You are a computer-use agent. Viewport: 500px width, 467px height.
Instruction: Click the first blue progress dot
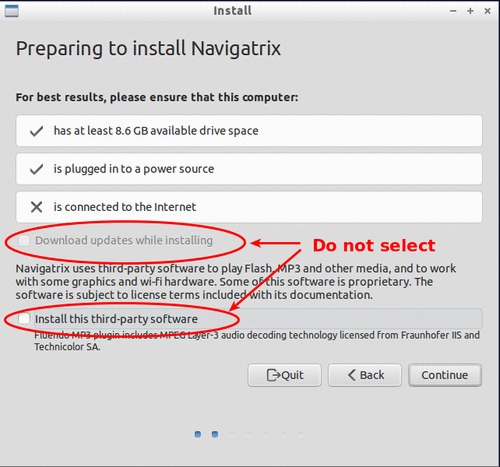(x=198, y=434)
